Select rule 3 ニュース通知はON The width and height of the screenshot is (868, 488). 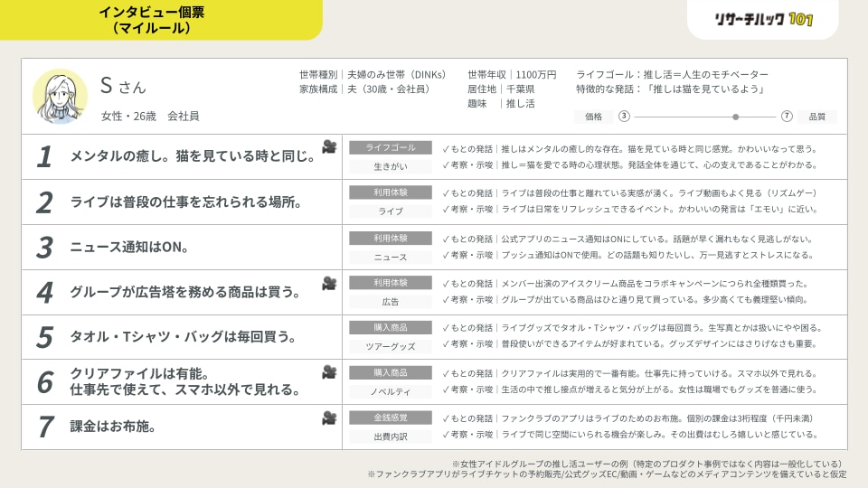coord(129,248)
